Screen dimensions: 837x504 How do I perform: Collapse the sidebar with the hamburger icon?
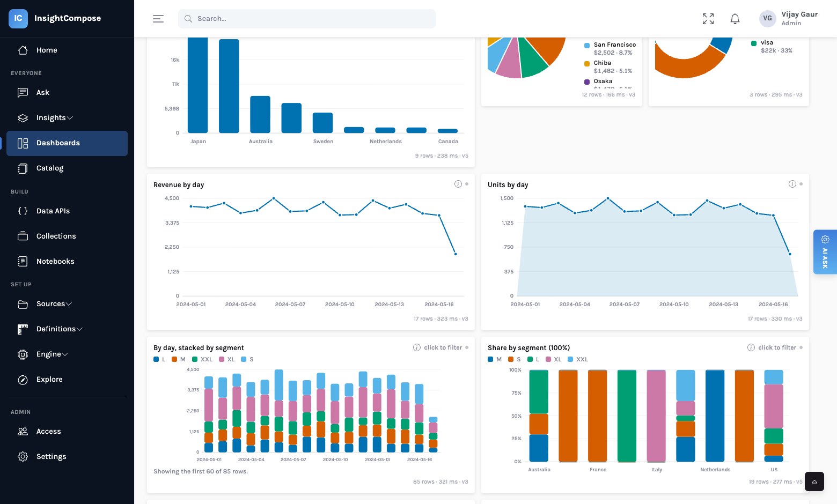point(158,19)
